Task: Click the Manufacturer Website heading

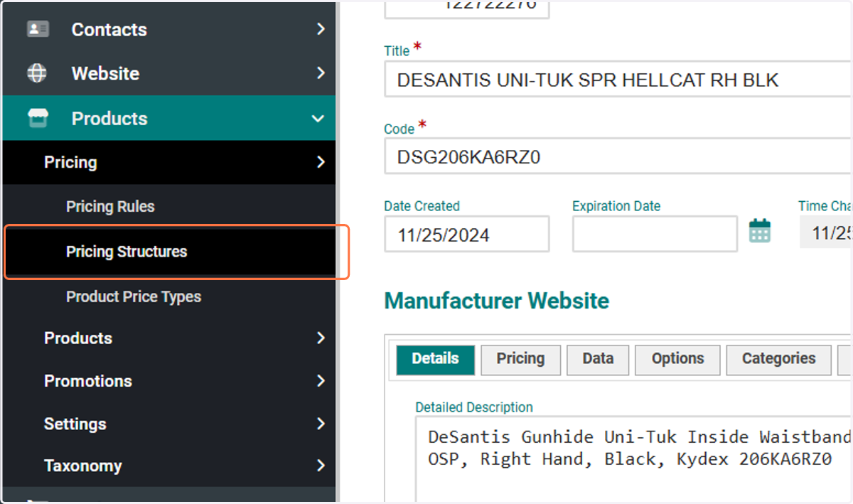Action: 497,301
